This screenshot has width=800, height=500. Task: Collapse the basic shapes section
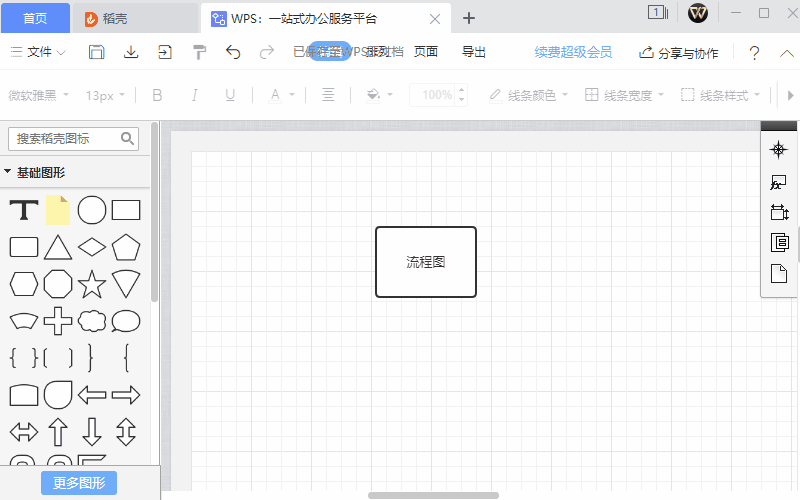click(x=8, y=172)
